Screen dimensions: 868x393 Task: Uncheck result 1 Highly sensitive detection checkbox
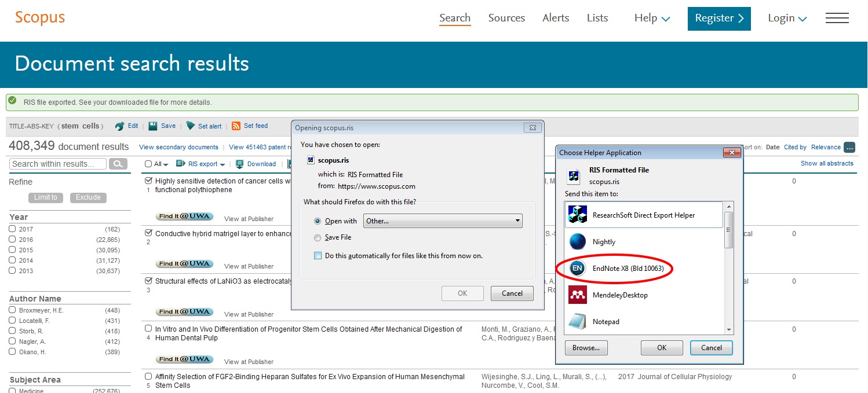pyautogui.click(x=148, y=181)
